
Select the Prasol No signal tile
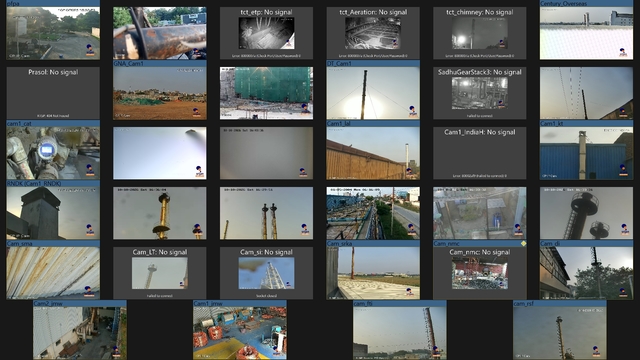[53, 93]
